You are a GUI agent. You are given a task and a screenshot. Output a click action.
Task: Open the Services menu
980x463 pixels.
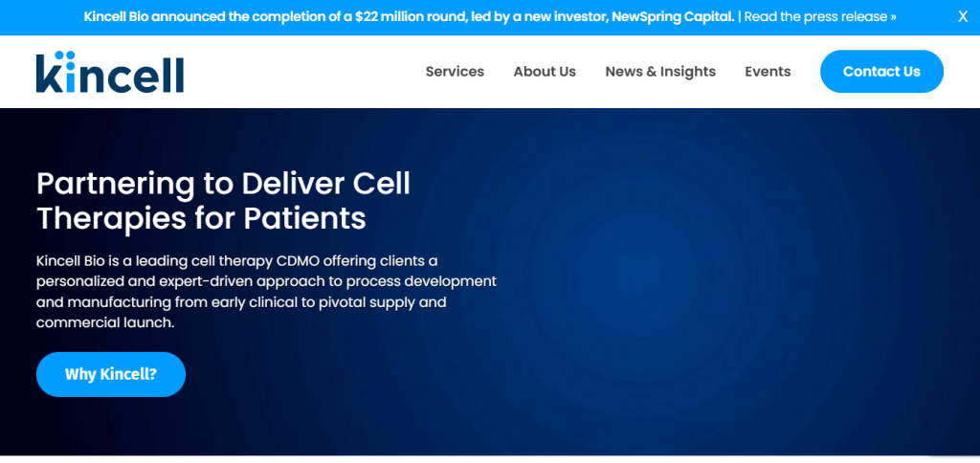tap(455, 71)
